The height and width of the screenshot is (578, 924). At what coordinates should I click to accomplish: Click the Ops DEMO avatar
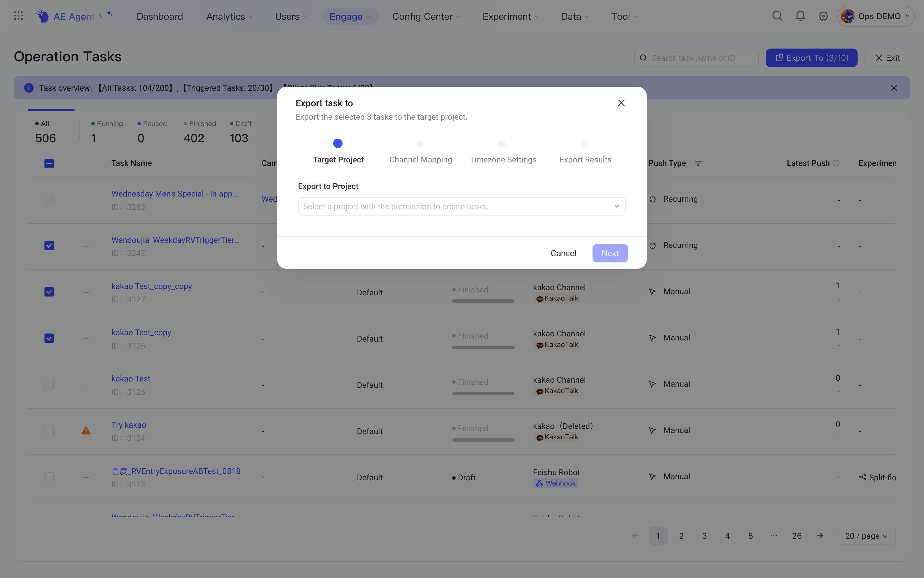(x=848, y=16)
